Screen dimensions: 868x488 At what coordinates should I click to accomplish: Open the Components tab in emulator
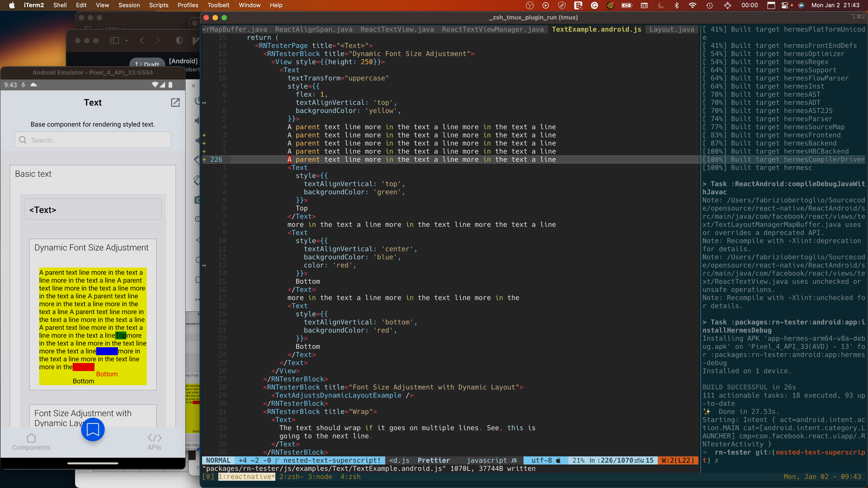coord(31,441)
